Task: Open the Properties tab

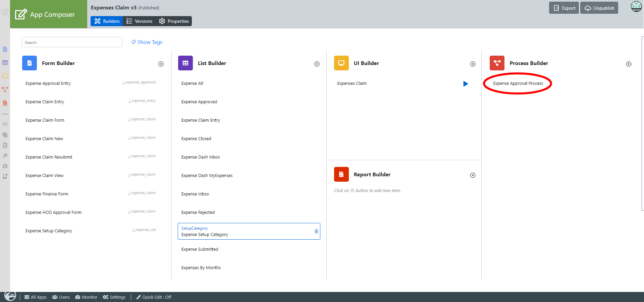Action: tap(174, 21)
